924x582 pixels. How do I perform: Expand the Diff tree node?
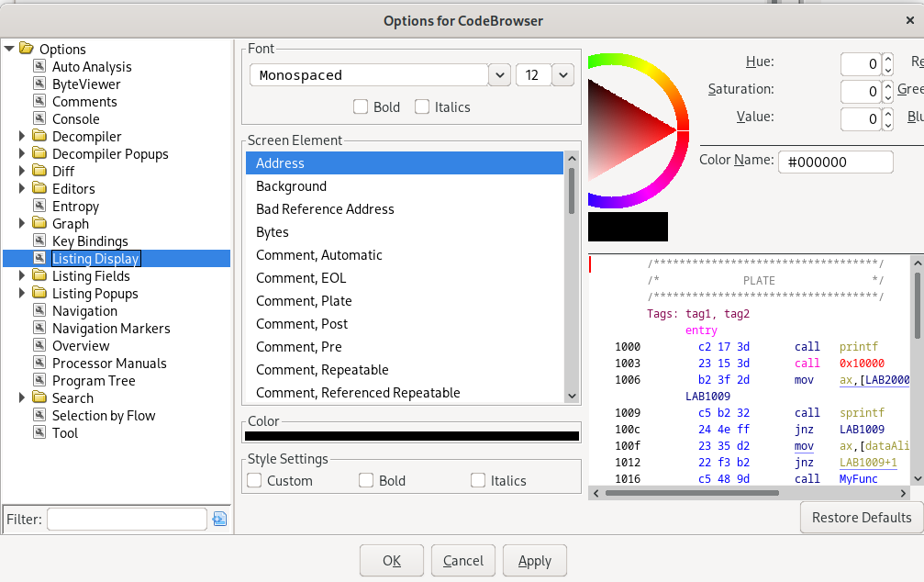22,171
